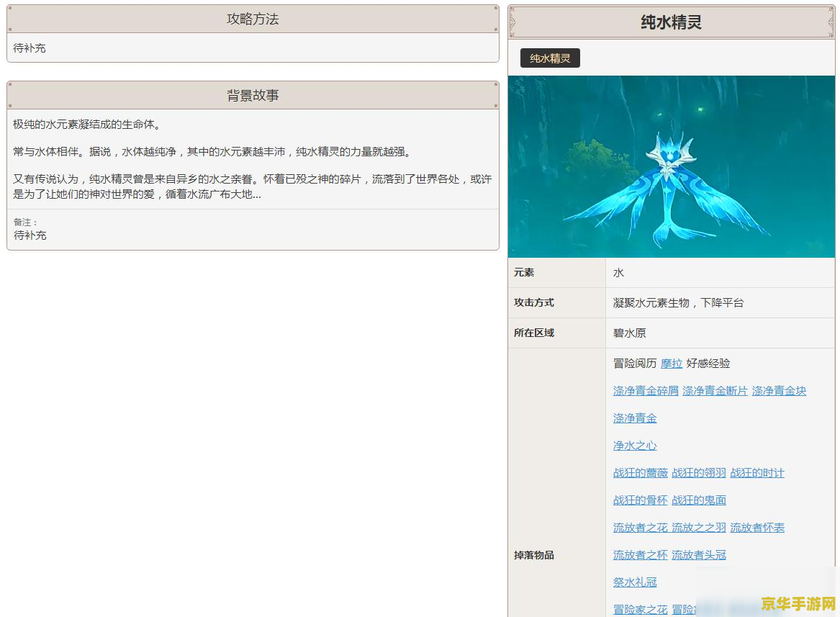
Task: Collapse the 攻略方法 panel header
Action: pos(251,19)
